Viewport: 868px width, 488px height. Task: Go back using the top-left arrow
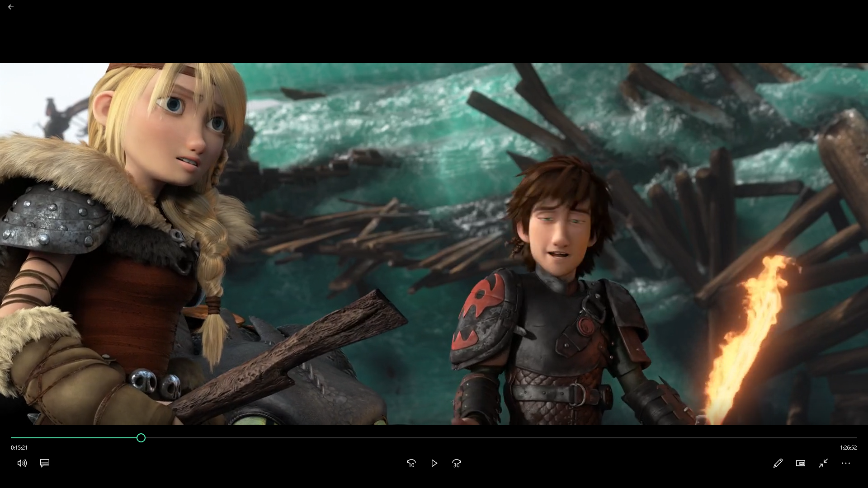(x=11, y=7)
